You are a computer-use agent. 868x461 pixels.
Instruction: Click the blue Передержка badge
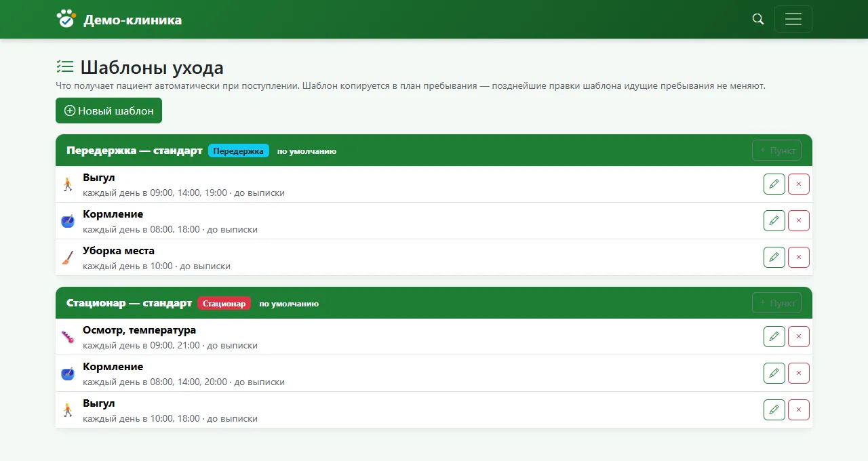(x=239, y=151)
